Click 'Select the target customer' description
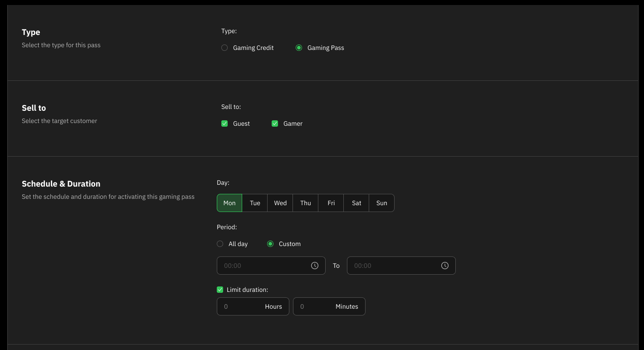This screenshot has width=644, height=350. click(x=59, y=121)
